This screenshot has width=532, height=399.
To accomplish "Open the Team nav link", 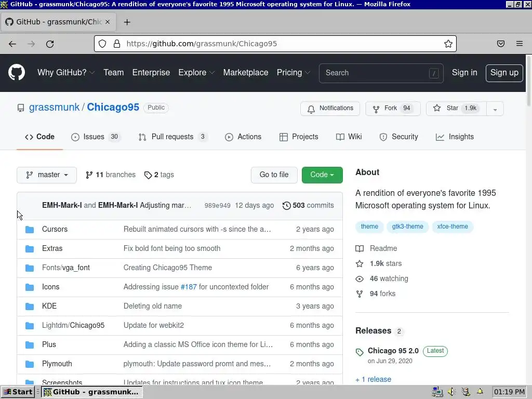I will coord(114,73).
